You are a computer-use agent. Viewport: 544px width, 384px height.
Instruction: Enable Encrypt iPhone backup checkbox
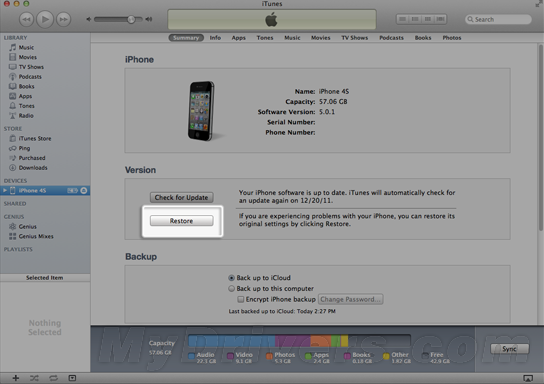click(x=240, y=299)
